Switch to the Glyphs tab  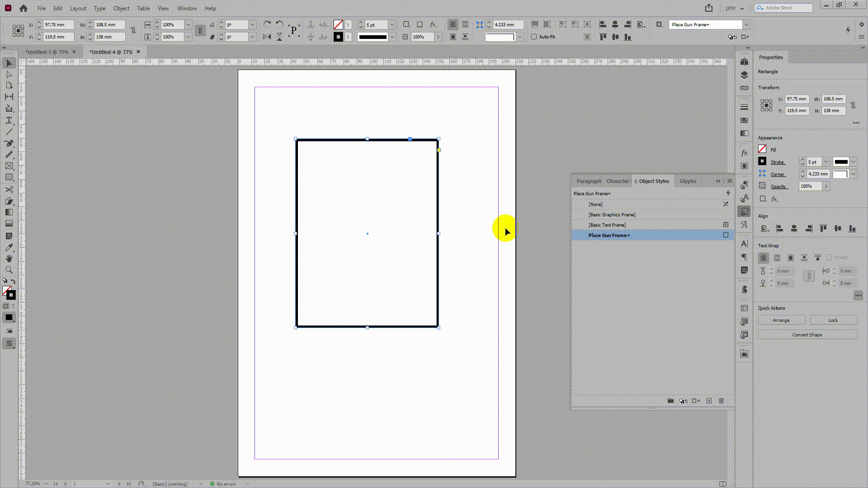click(x=688, y=181)
